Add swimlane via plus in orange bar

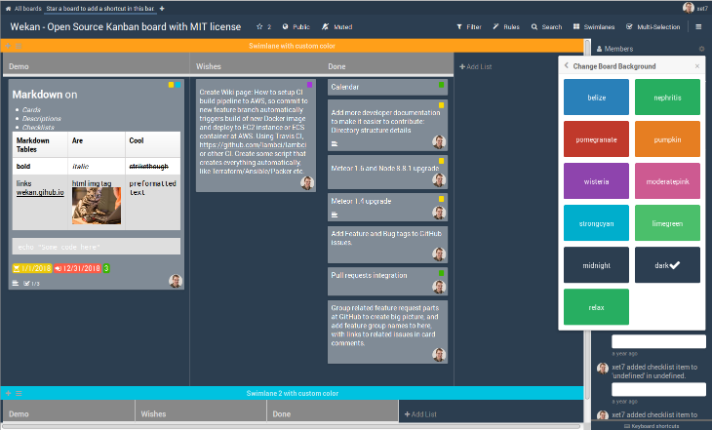pos(8,46)
